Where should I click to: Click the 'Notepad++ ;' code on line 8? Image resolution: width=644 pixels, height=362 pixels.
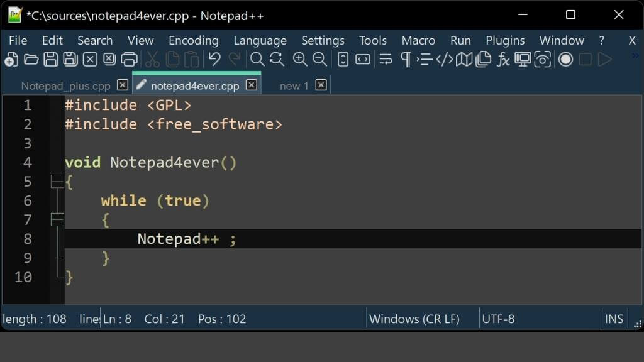click(187, 239)
